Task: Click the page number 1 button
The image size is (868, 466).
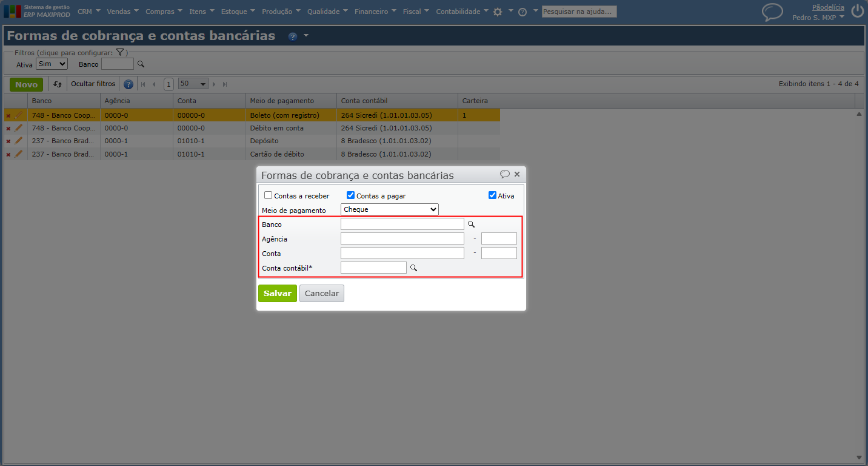Action: tap(169, 84)
